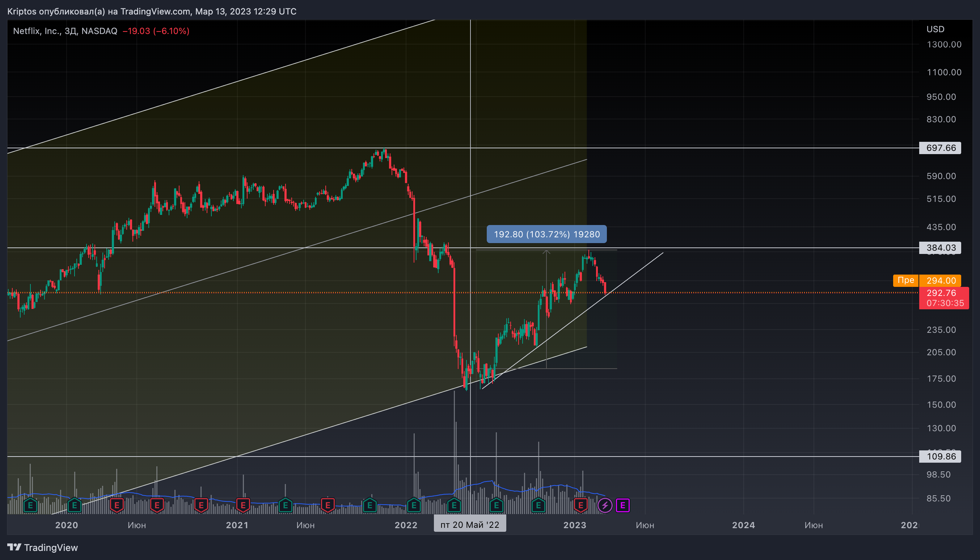The image size is (980, 560).
Task: Click the 435.00 price axis value
Action: click(x=941, y=227)
